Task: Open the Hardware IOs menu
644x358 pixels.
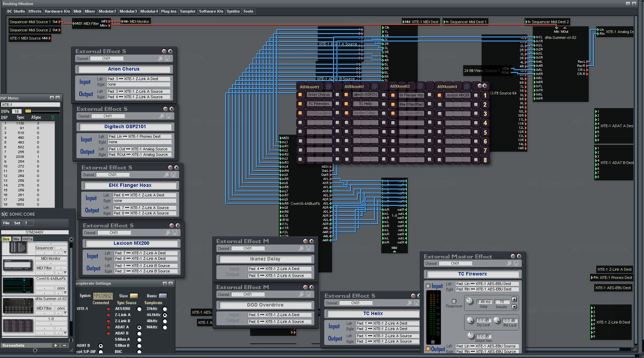Action: [x=57, y=11]
